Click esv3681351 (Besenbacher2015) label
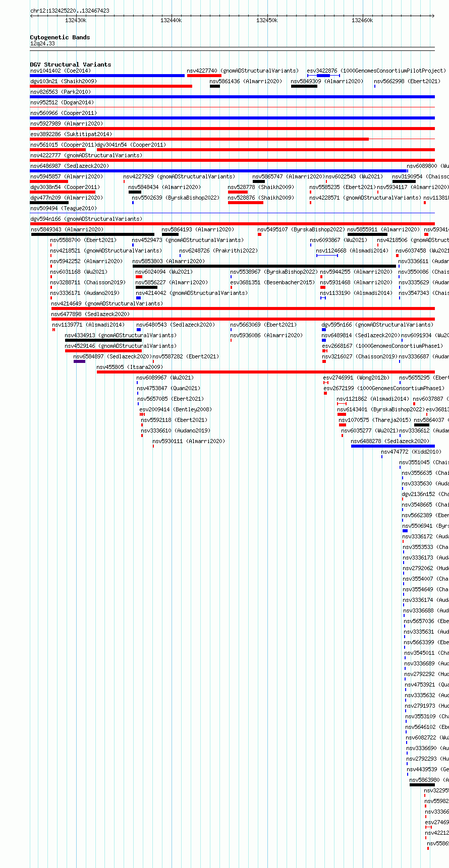This screenshot has width=449, height=868. 273,282
